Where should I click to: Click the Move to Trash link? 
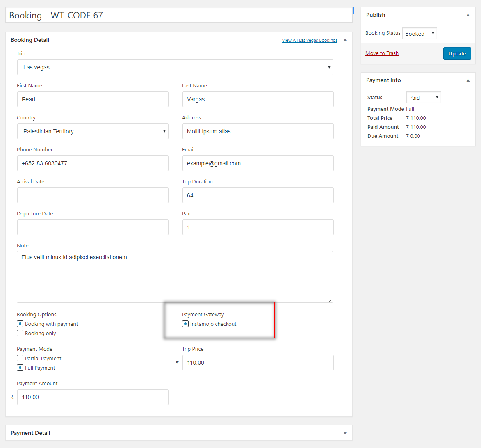coord(382,53)
